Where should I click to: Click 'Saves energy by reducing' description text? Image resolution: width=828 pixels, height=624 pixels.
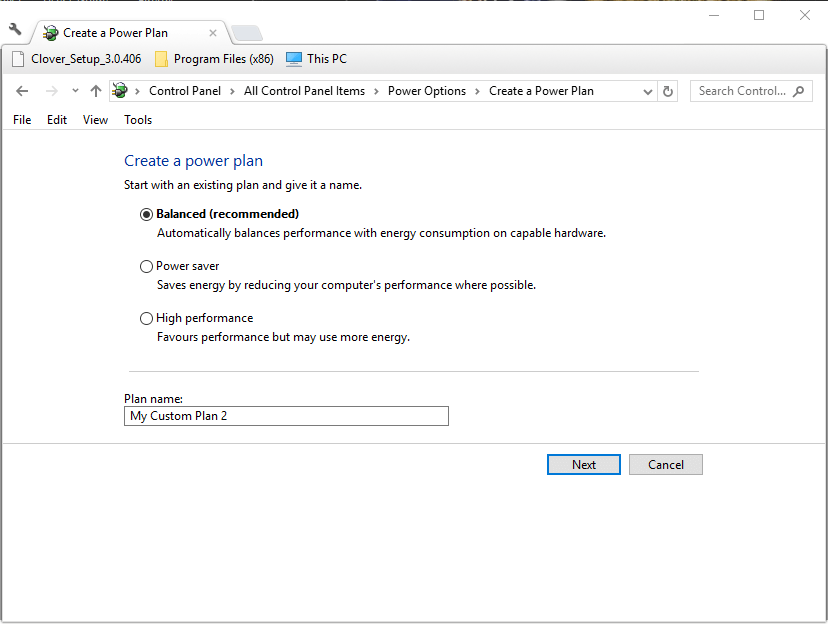[x=346, y=285]
